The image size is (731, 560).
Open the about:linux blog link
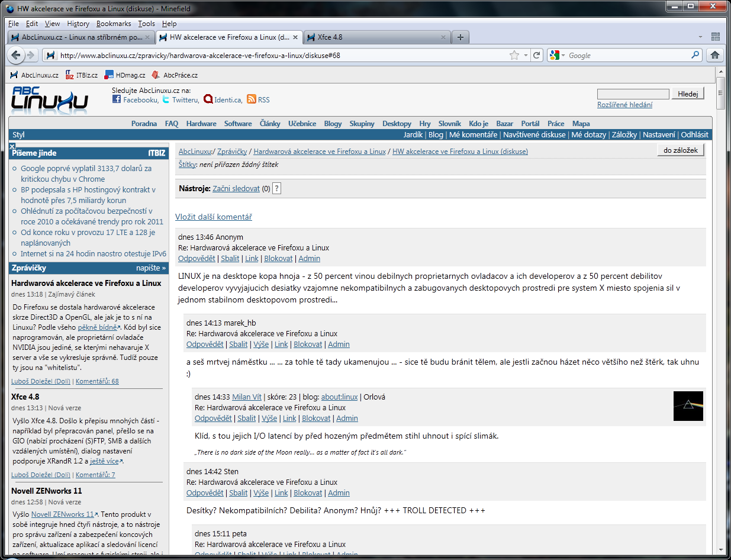coord(340,397)
